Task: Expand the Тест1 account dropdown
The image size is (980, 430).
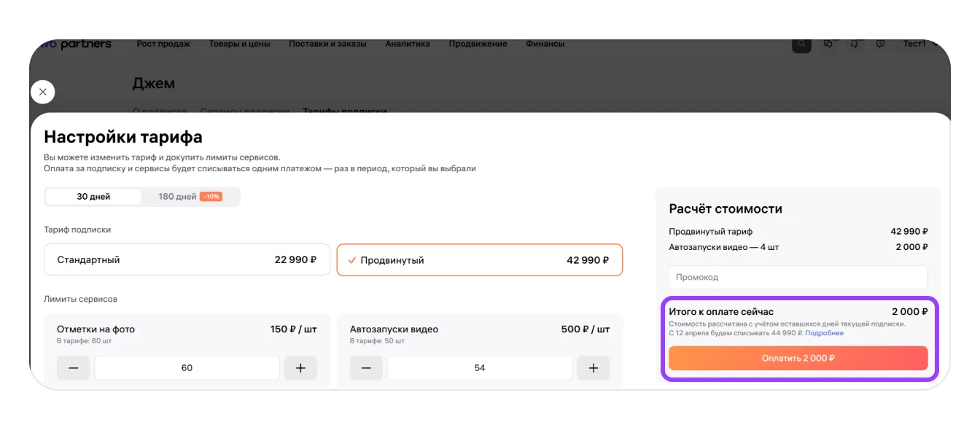Action: point(919,44)
